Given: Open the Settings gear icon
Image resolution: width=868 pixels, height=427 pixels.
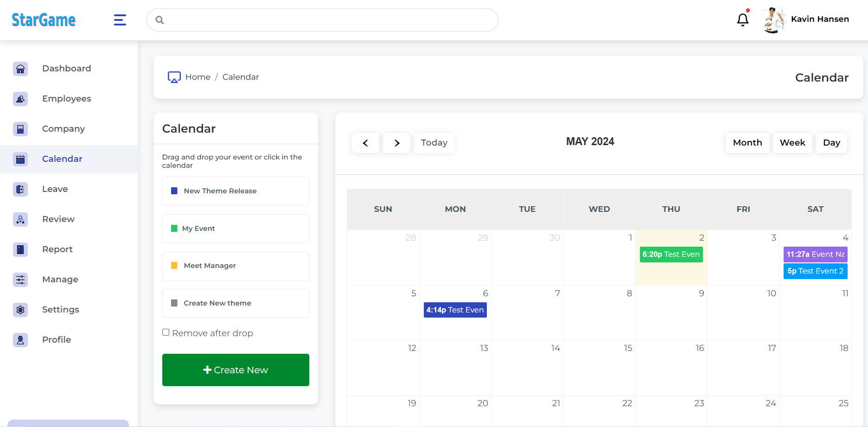Looking at the screenshot, I should [x=20, y=310].
